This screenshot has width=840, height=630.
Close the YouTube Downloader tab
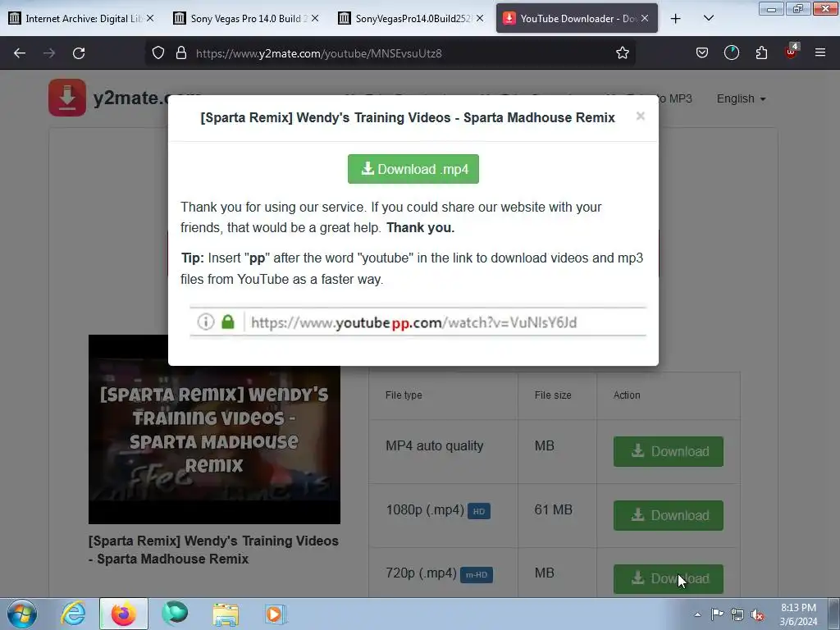click(645, 19)
